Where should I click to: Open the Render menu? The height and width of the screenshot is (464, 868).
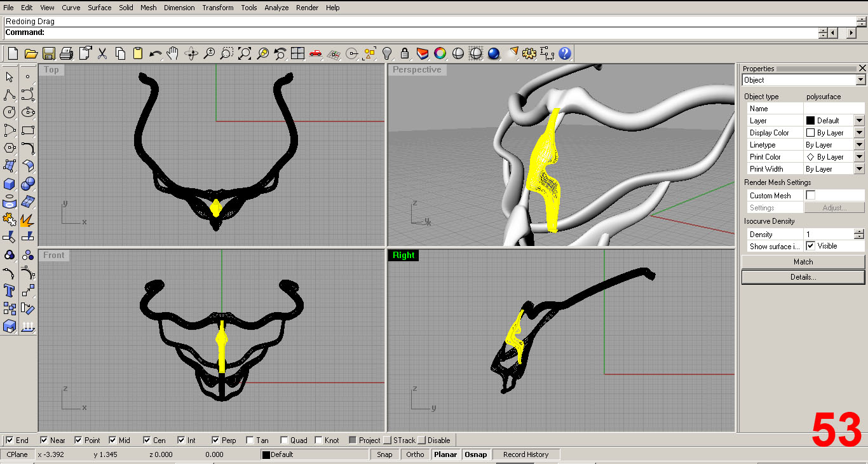[308, 8]
